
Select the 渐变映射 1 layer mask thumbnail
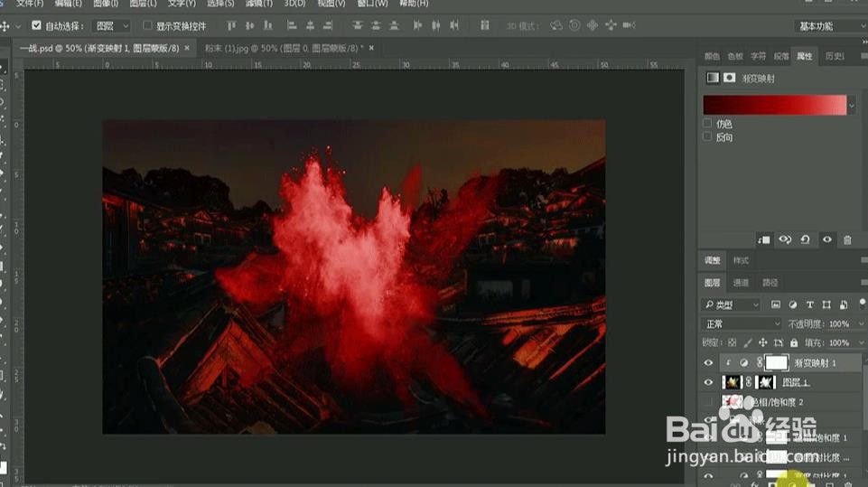776,363
